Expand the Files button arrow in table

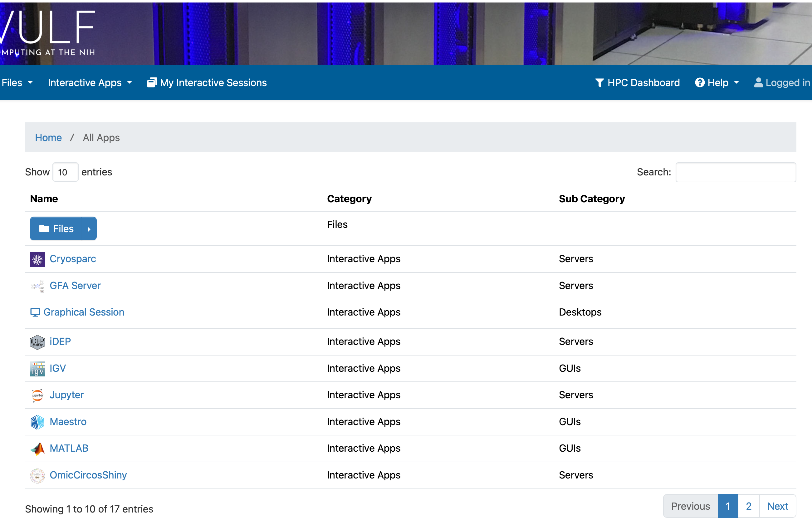[x=89, y=229]
